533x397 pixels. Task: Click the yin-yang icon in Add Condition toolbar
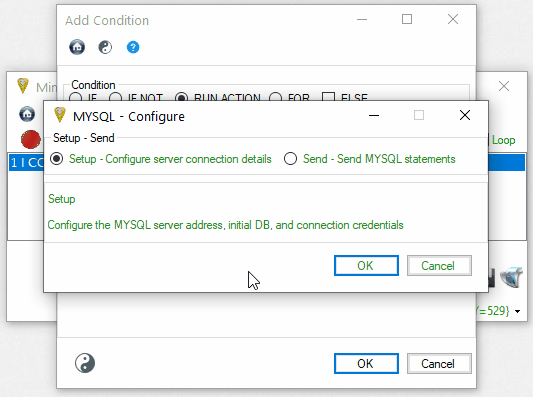click(105, 47)
